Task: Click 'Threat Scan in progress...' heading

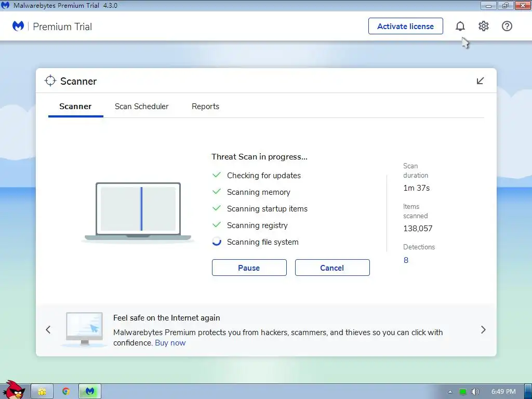Action: coord(259,157)
